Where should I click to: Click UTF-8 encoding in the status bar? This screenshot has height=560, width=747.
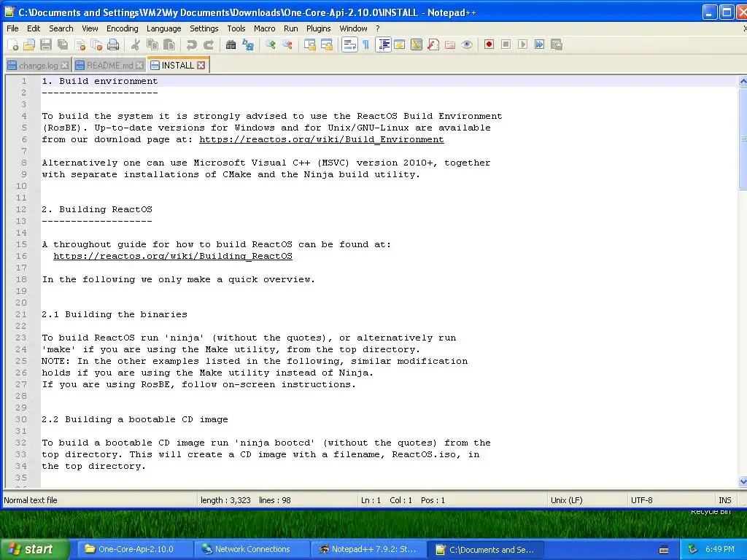click(641, 500)
